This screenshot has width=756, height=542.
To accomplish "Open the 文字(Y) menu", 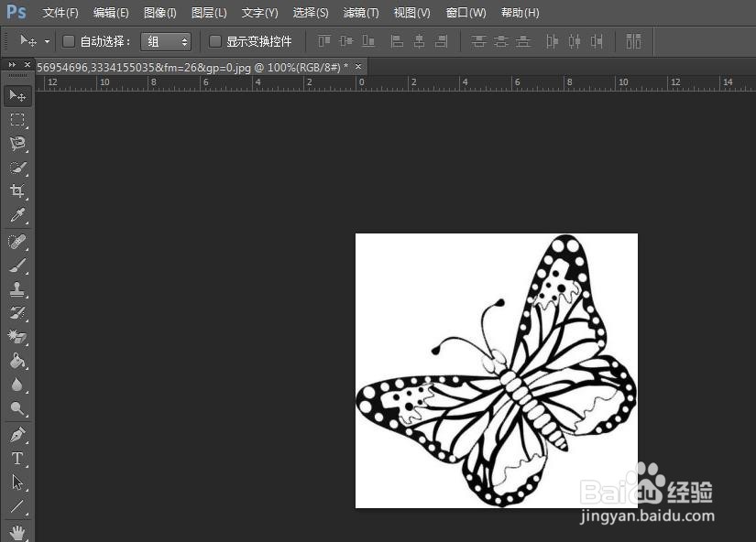I will (260, 13).
